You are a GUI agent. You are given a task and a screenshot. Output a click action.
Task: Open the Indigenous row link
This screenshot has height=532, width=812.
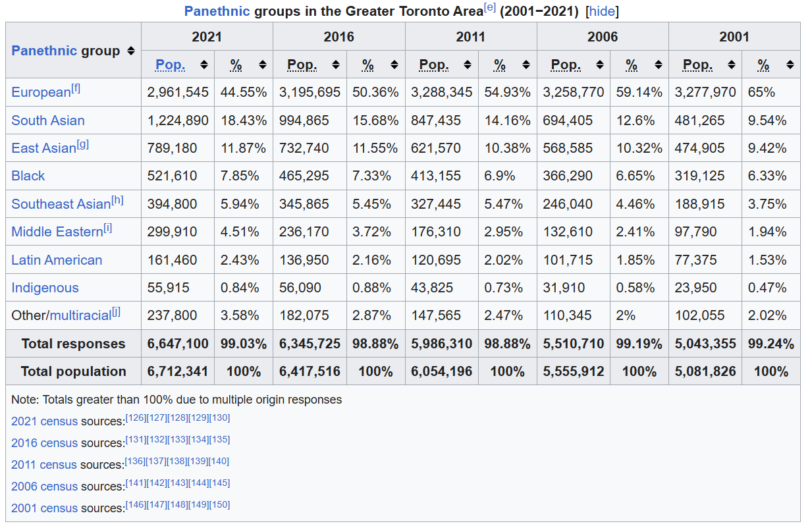pos(45,288)
